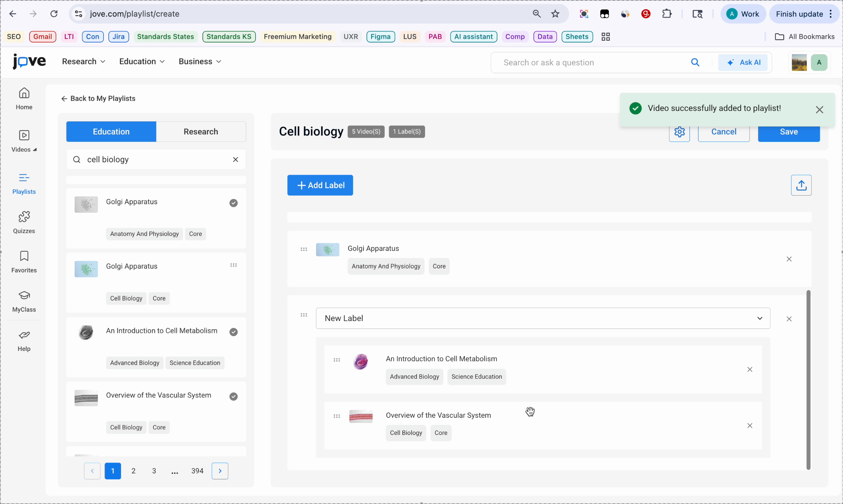Open playlist settings gear icon
The image size is (843, 504).
(x=679, y=132)
